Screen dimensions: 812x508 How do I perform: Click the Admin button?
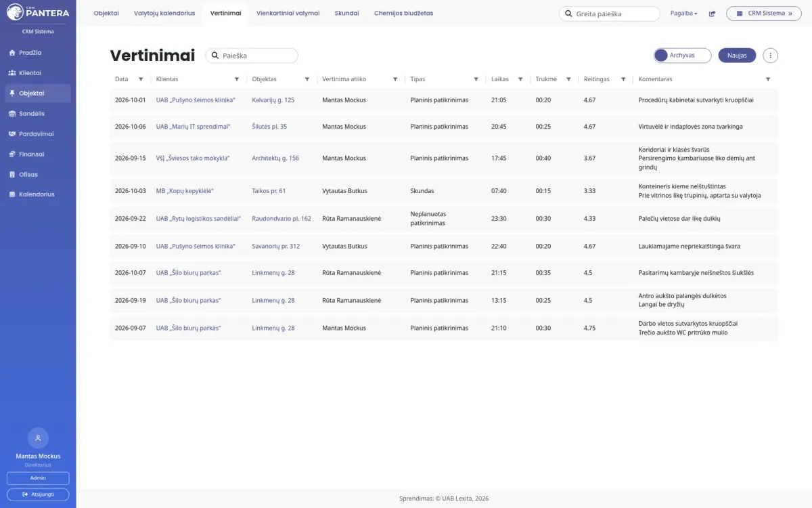point(38,478)
